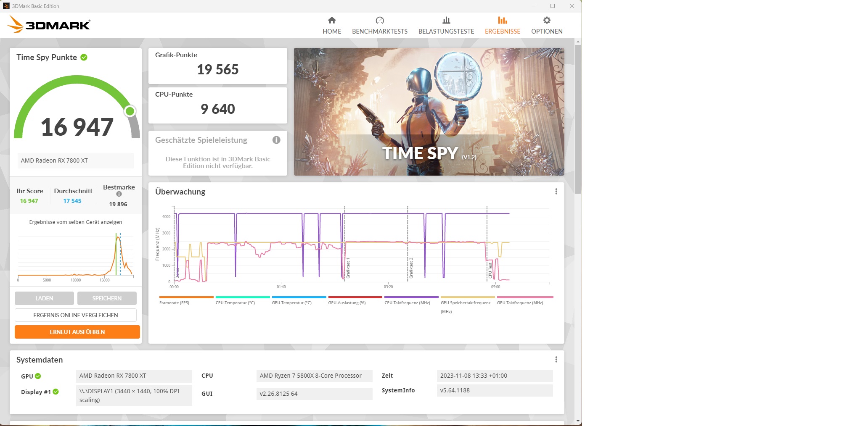The height and width of the screenshot is (426, 868).
Task: Click the Grafiktest 1 marker in chart
Action: [348, 269]
